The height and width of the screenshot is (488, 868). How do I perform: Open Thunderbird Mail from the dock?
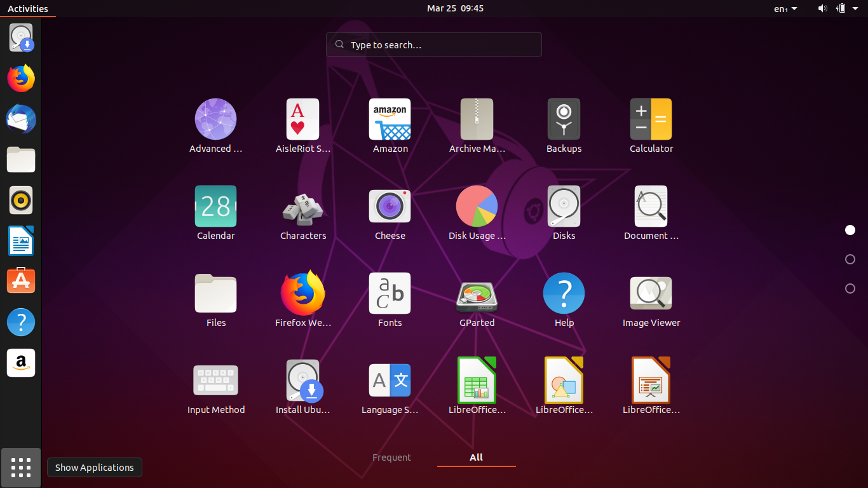21,119
